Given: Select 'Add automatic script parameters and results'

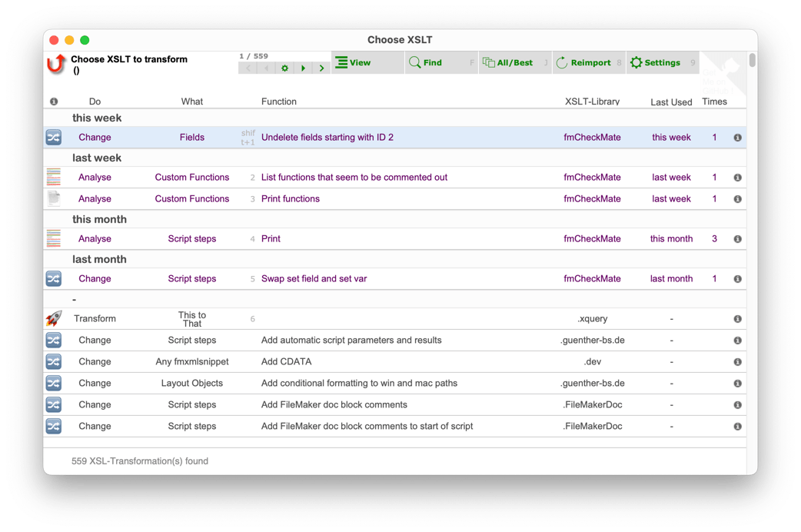Looking at the screenshot, I should click(x=351, y=340).
